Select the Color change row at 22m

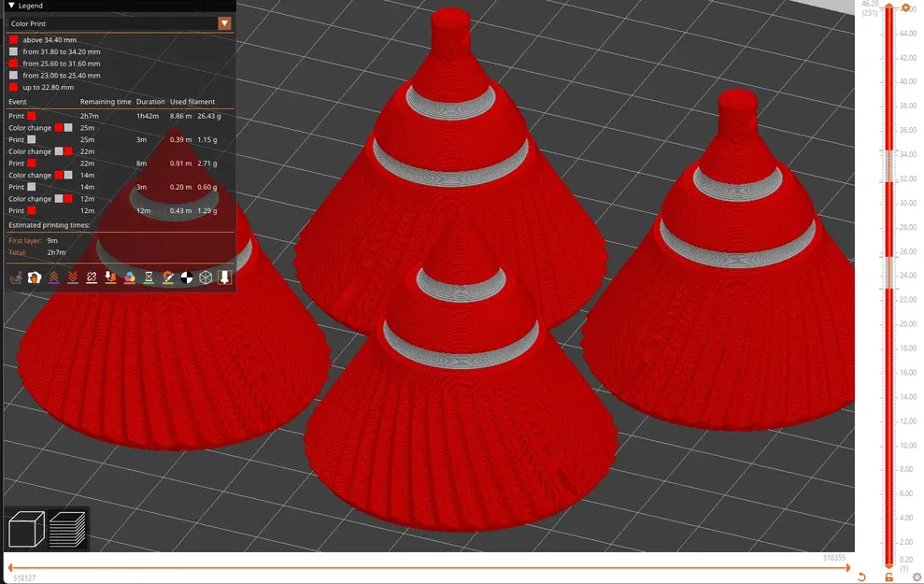coord(121,151)
